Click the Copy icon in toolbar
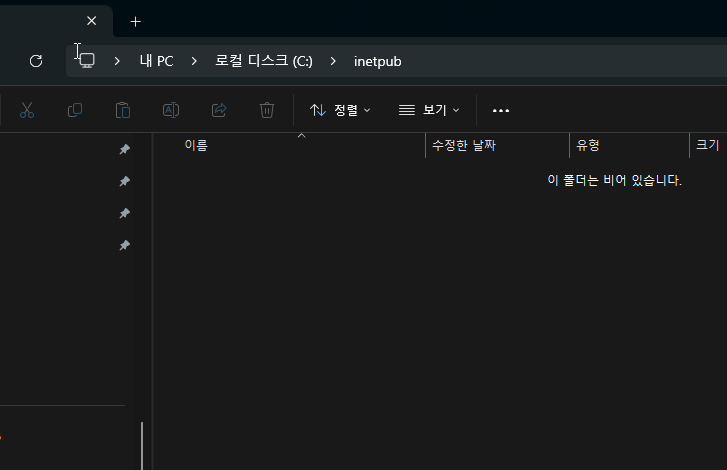This screenshot has height=470, width=727. (75, 110)
